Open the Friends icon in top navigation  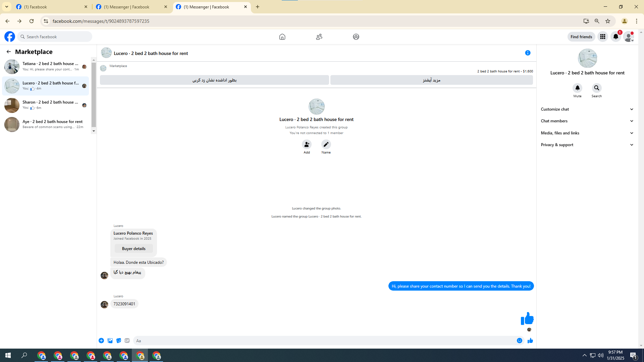[319, 37]
